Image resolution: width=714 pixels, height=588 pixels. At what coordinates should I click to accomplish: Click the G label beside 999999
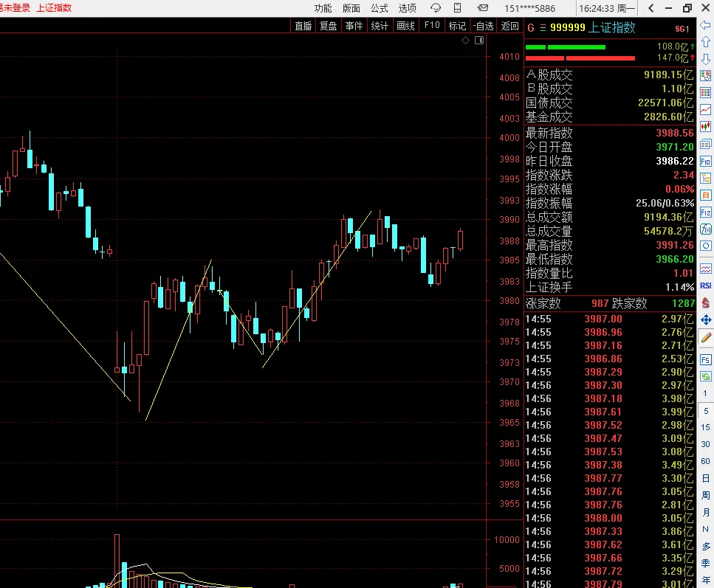(x=530, y=28)
